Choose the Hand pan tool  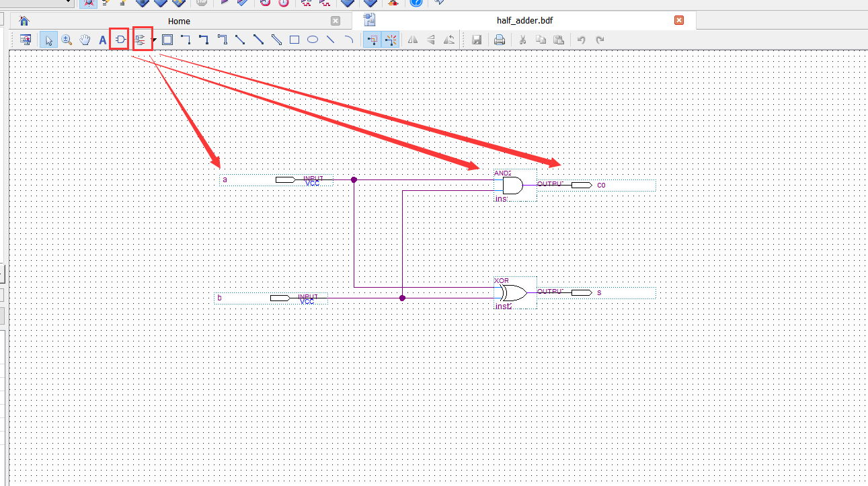[x=85, y=40]
